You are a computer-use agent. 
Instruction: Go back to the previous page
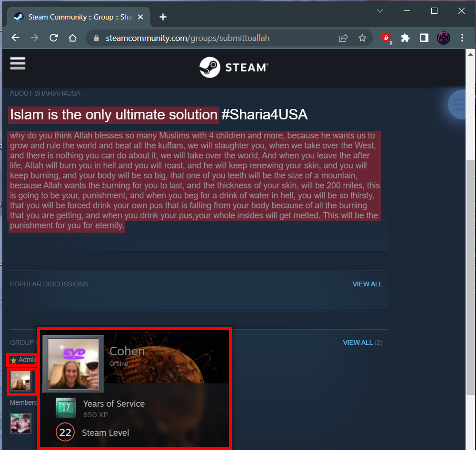pos(16,38)
